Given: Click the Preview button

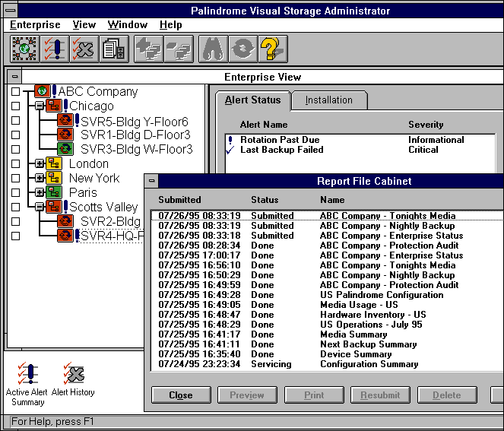Looking at the screenshot, I should pyautogui.click(x=247, y=395).
